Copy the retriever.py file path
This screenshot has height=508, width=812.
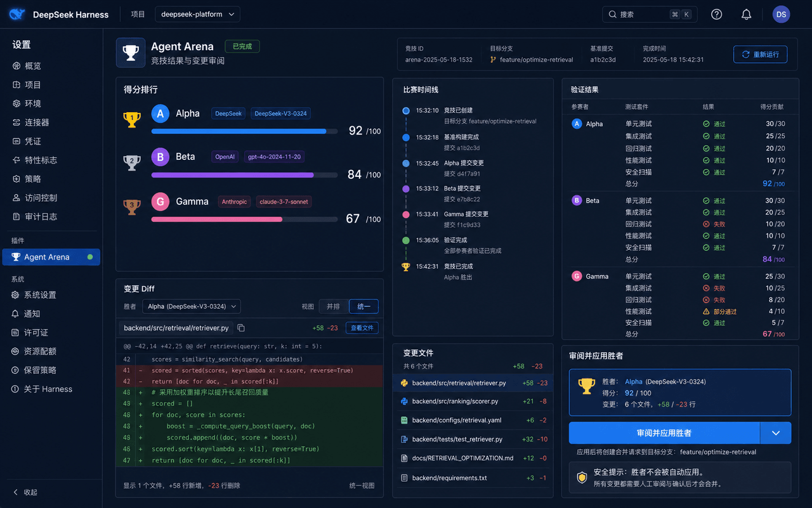pos(241,328)
